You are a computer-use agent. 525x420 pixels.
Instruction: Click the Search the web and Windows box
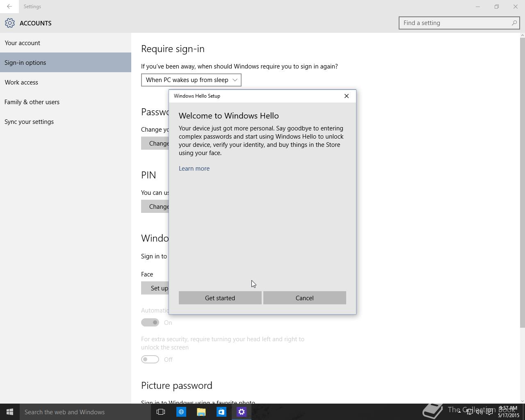pos(85,412)
